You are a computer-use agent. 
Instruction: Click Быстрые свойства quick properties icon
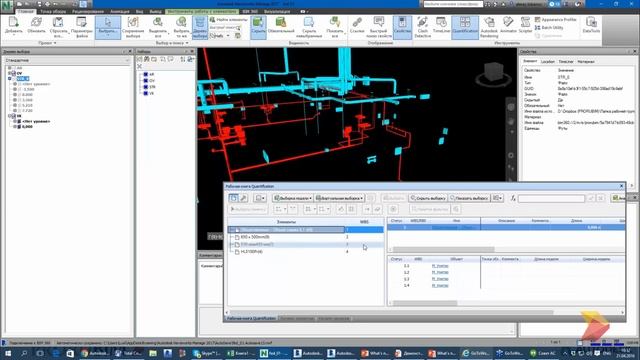coord(379,27)
